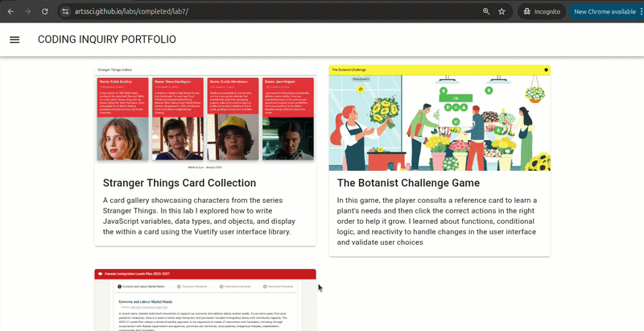The height and width of the screenshot is (331, 644).
Task: Click the zoom magnifier icon in address bar
Action: 485,12
